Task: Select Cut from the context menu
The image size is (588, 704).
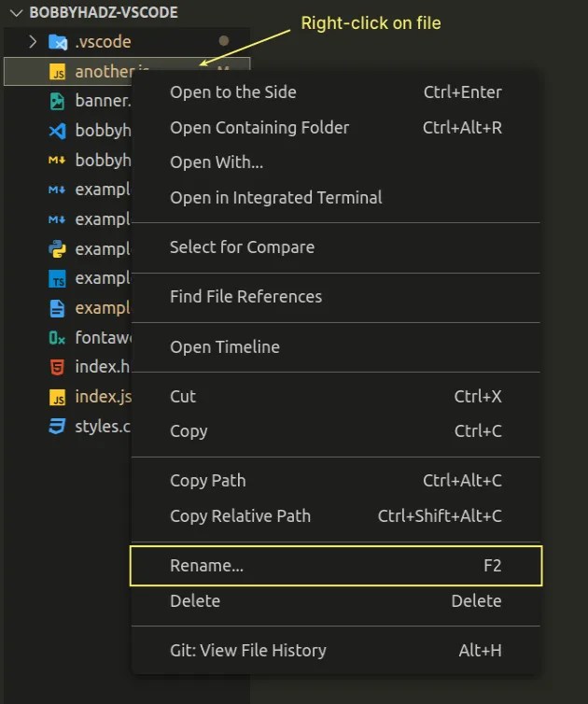Action: click(x=336, y=397)
